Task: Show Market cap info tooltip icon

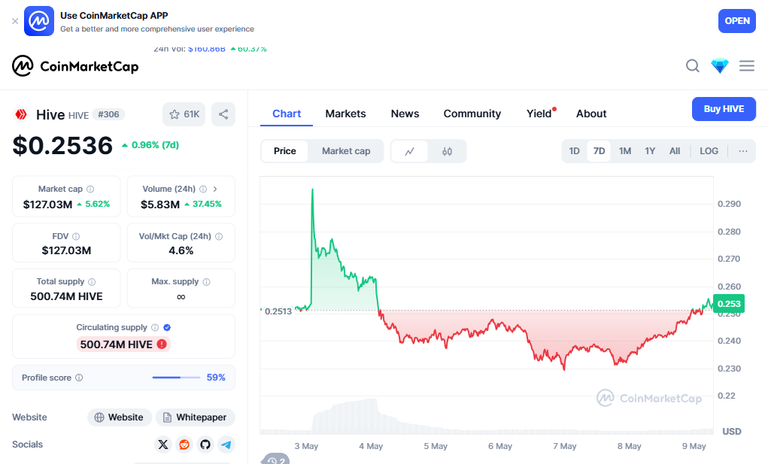Action: [90, 189]
